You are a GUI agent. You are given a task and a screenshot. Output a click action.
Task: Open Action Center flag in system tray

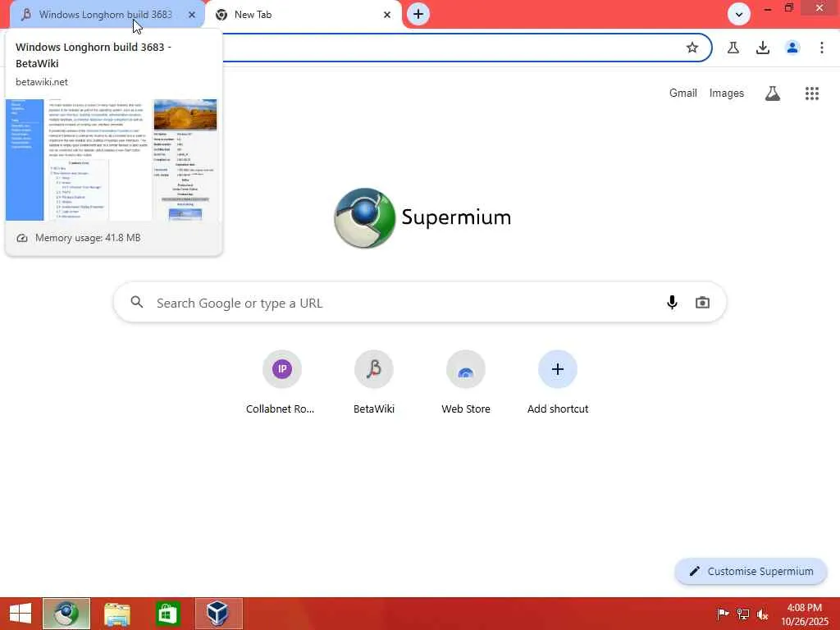[723, 614]
